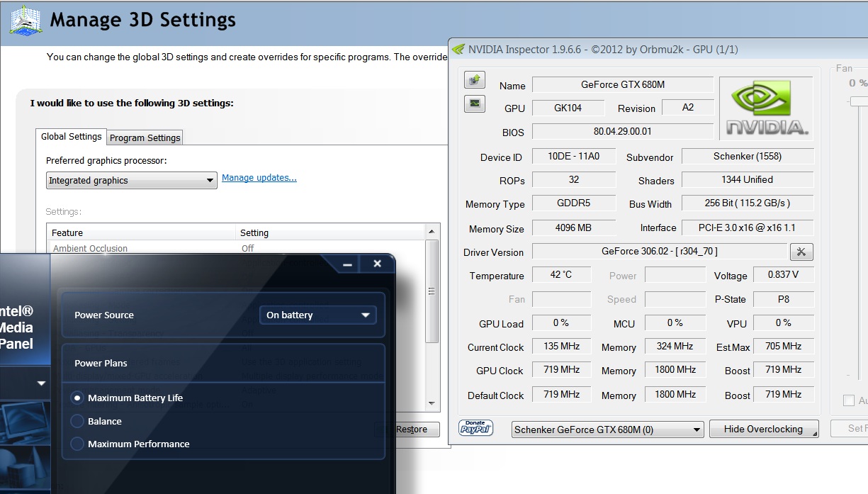Click the BIOS value '80.04.29.00.01'
868x494 pixels.
[x=623, y=132]
